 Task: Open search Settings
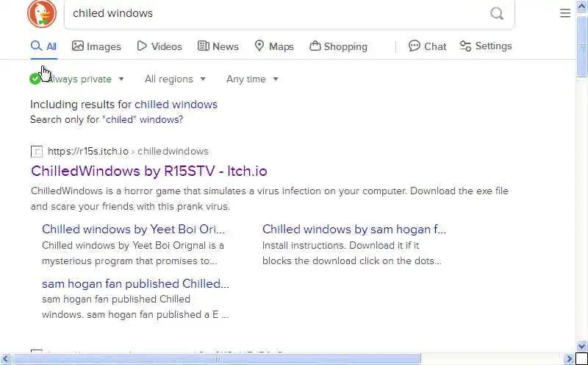click(486, 46)
